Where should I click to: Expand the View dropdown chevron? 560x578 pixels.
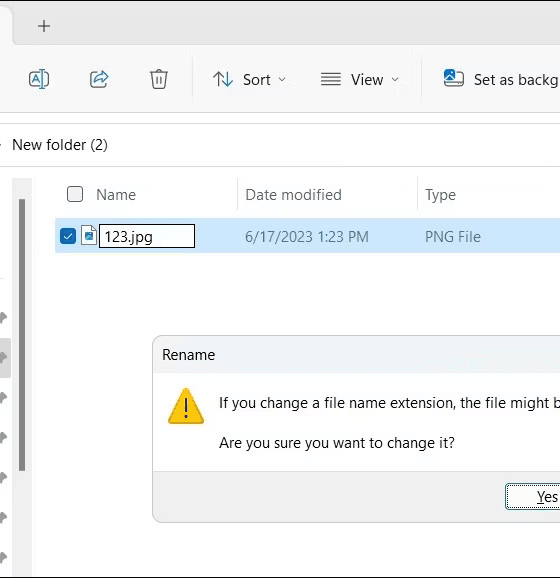tap(395, 79)
